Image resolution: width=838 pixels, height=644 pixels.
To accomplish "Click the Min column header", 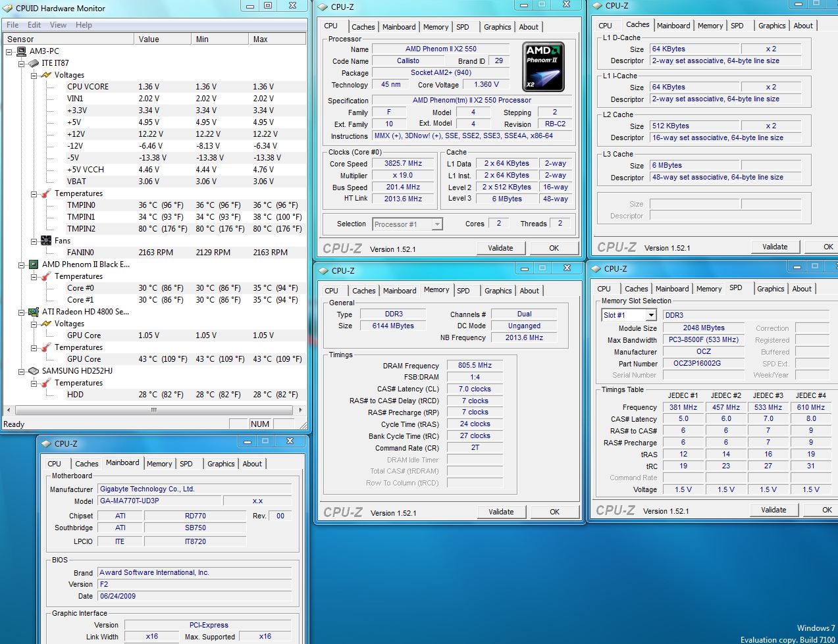I will coord(221,39).
